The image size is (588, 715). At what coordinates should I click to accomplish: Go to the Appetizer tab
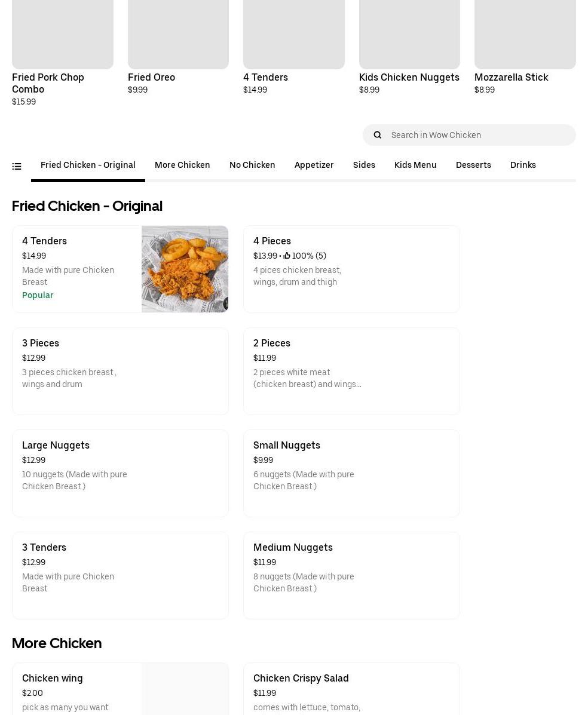click(314, 165)
